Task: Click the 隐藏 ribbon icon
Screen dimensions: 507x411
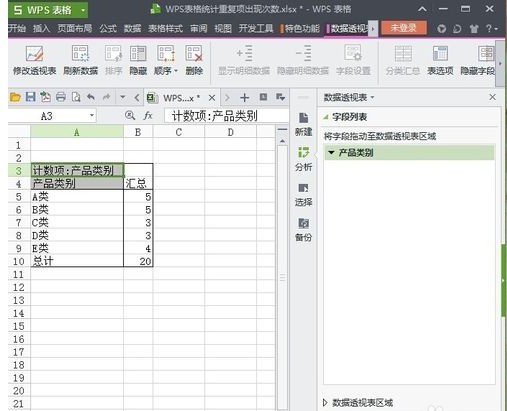Action: (x=138, y=54)
